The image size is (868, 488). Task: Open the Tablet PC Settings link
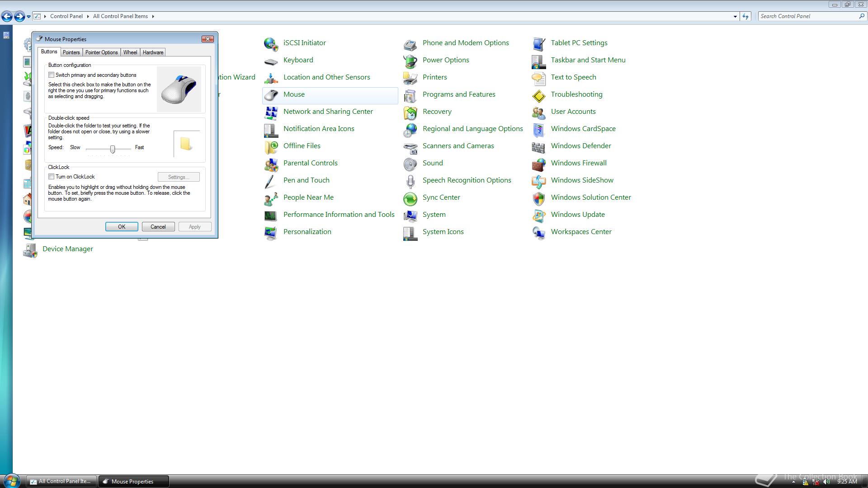pos(579,43)
